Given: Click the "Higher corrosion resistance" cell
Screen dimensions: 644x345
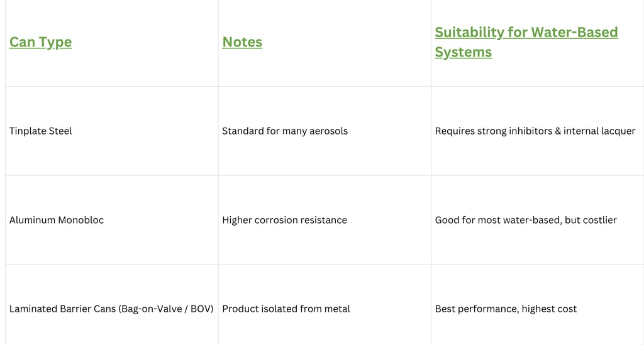Looking at the screenshot, I should click(284, 220).
